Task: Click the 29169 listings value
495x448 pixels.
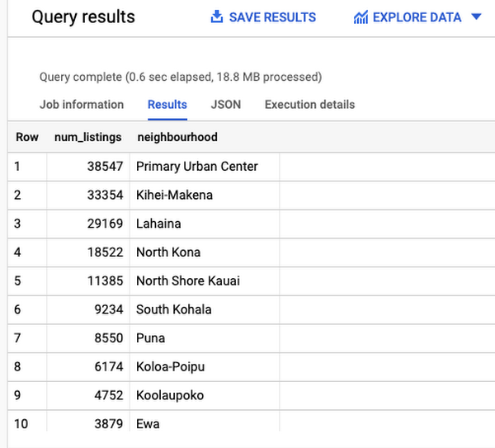Action: coord(105,224)
